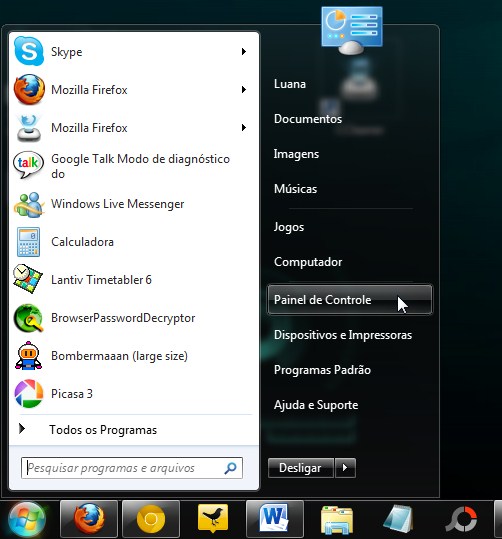Show Todos os Programas list

coord(103,430)
